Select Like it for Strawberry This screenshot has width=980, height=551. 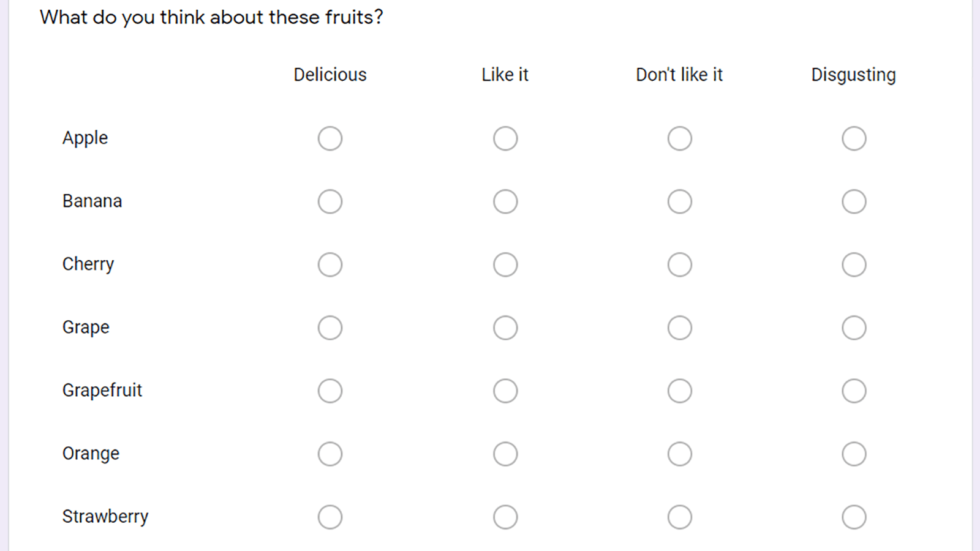[x=505, y=517]
